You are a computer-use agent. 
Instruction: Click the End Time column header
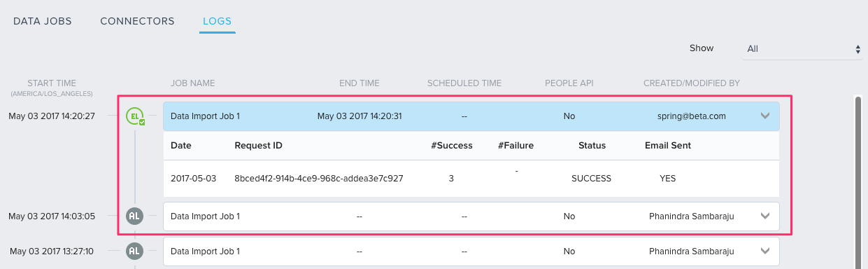pyautogui.click(x=360, y=83)
